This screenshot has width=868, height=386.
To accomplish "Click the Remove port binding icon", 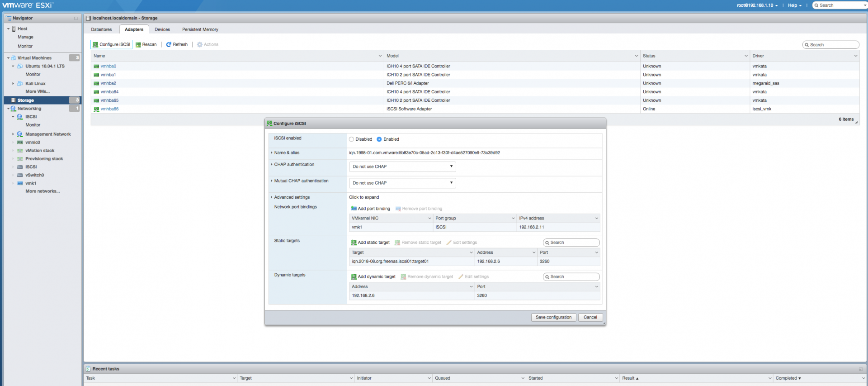I will coord(398,209).
